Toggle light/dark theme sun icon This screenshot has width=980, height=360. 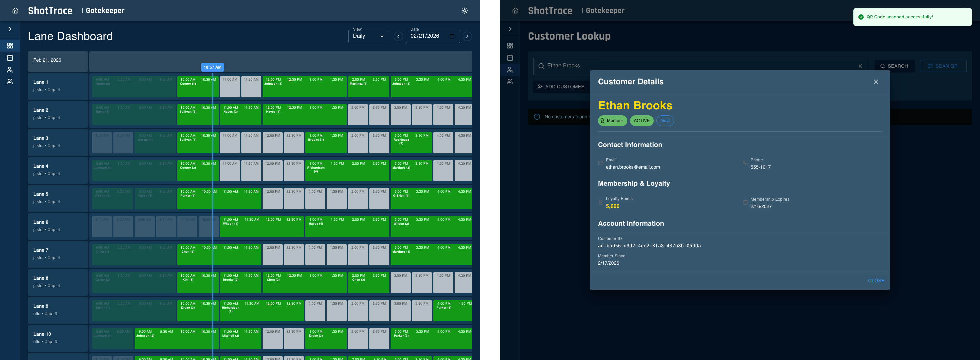click(465, 11)
